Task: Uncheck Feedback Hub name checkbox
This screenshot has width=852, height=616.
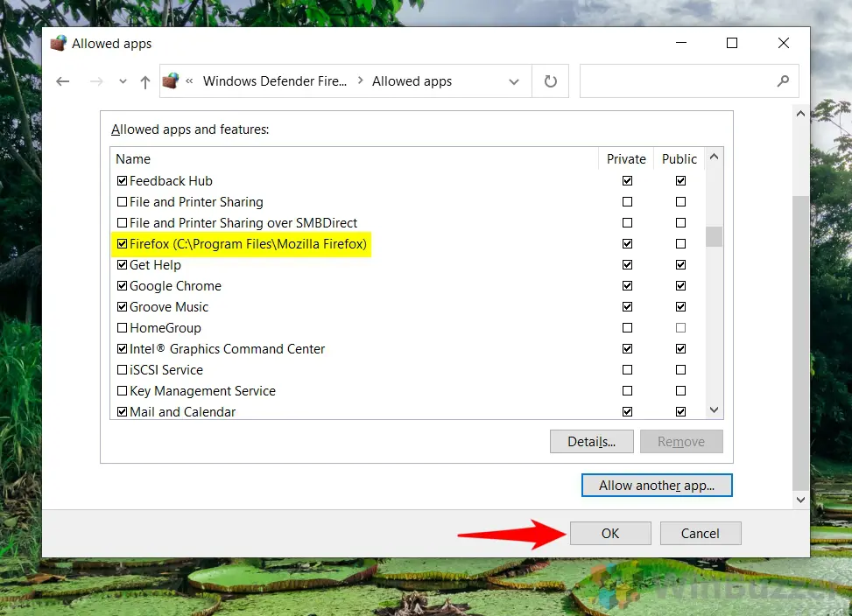Action: pyautogui.click(x=123, y=181)
